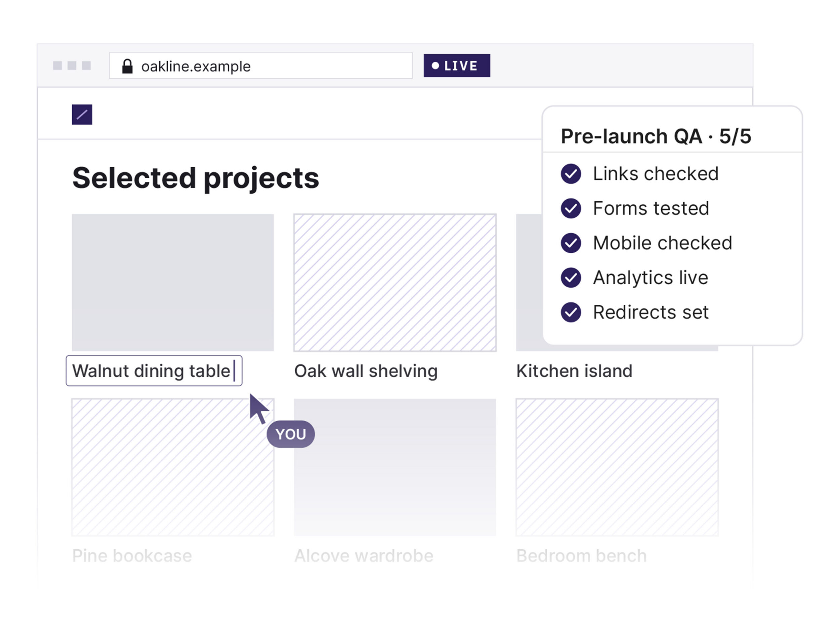The height and width of the screenshot is (630, 840).
Task: Click the purple site logo square
Action: [82, 114]
